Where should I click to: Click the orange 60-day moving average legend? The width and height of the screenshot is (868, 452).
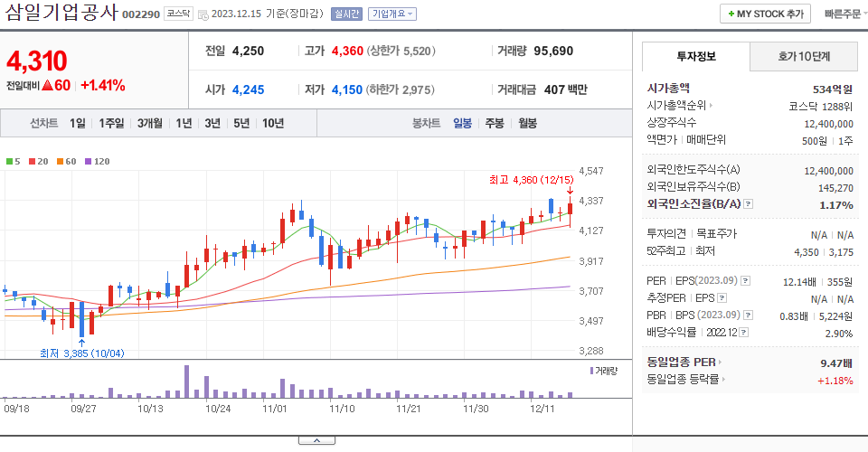66,162
